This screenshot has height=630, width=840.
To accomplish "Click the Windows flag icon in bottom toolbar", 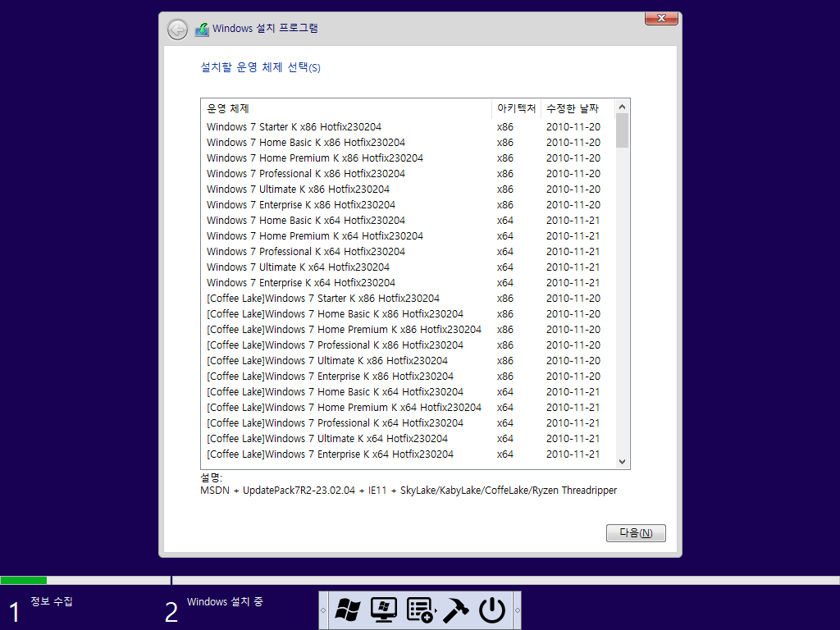I will [x=348, y=610].
